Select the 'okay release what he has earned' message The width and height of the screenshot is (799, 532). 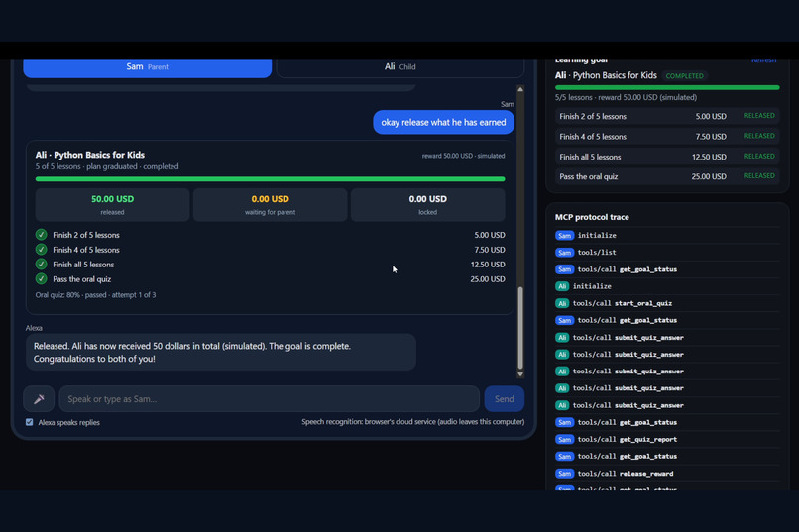tap(443, 123)
